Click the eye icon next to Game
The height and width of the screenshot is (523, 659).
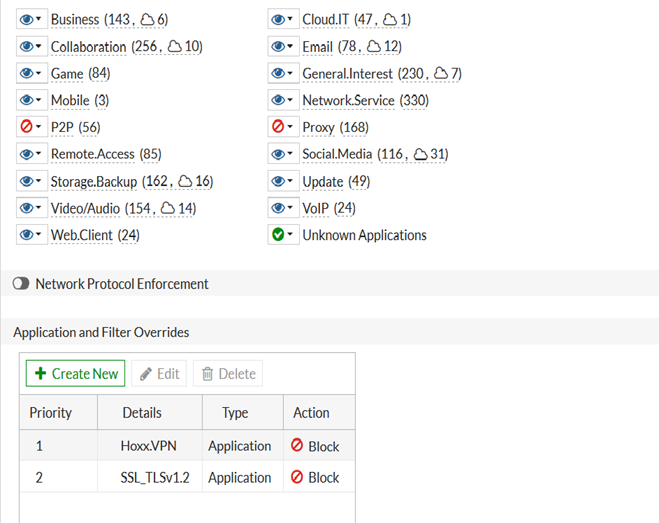coord(26,74)
